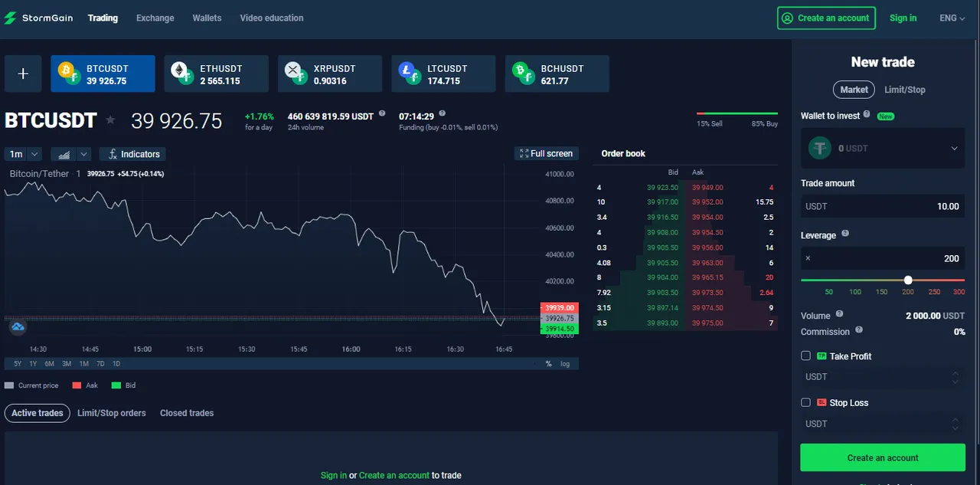Toggle log scale on chart
The image size is (980, 485).
(x=565, y=364)
